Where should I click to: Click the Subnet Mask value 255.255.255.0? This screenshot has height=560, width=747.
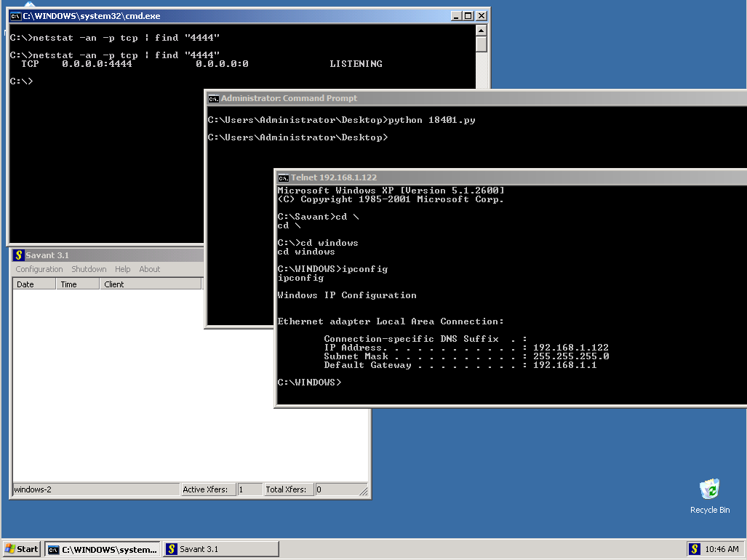(x=571, y=356)
